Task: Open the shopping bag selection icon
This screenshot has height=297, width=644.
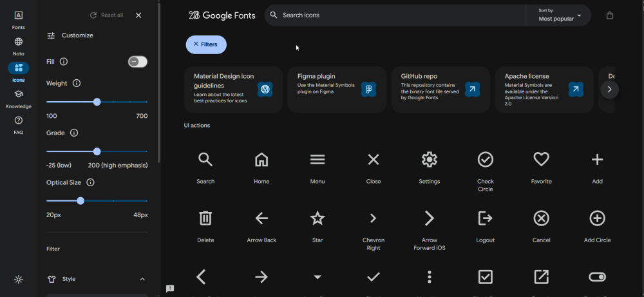Action: click(x=609, y=15)
